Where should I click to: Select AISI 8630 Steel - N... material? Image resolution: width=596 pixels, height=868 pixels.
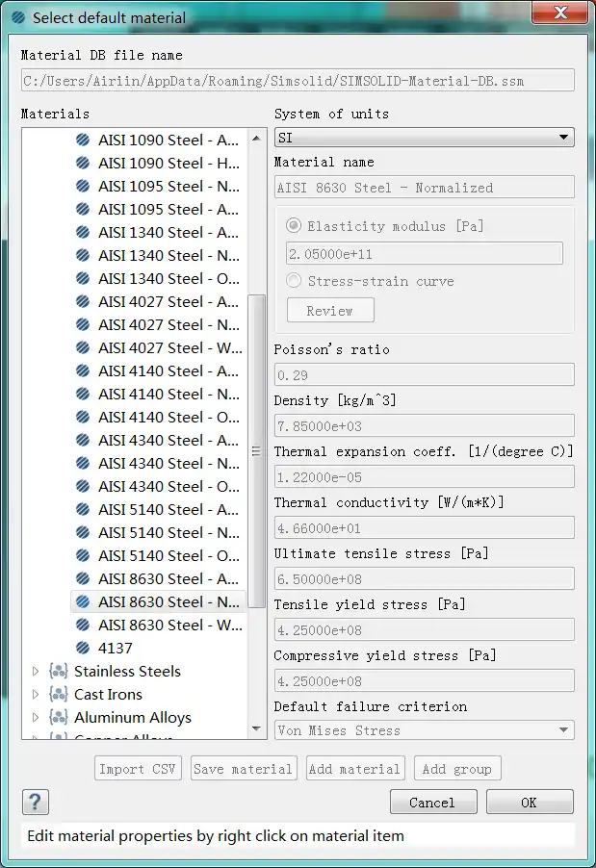158,601
